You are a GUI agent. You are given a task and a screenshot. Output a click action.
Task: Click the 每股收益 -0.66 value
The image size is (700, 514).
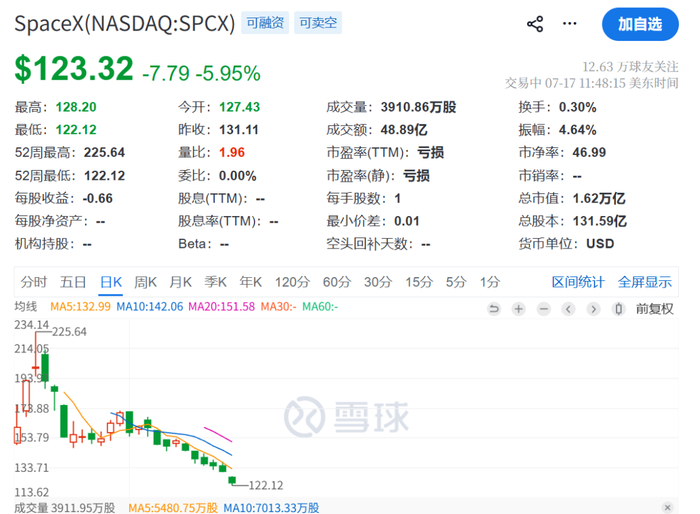pyautogui.click(x=97, y=198)
